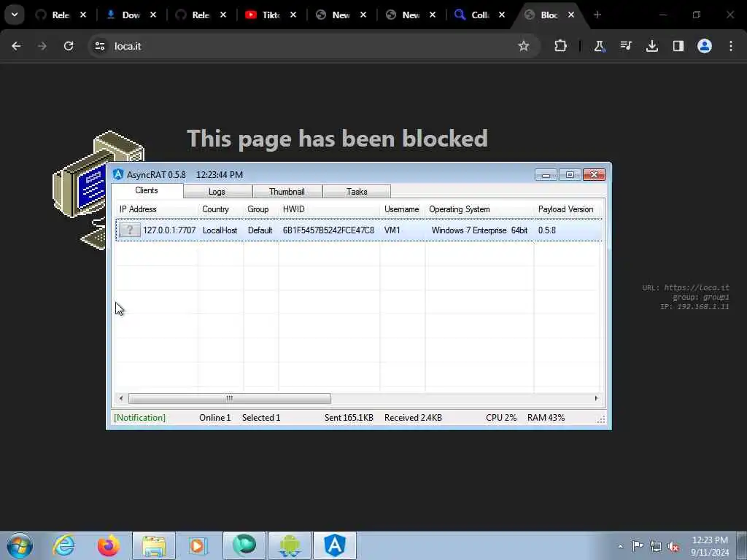
Task: Close the Bloc browser tab
Action: click(x=570, y=15)
